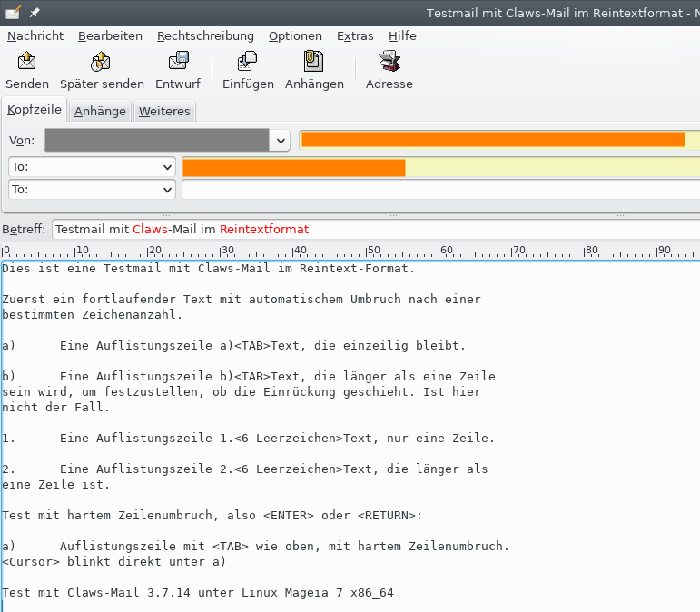This screenshot has height=612, width=700.
Task: Switch to the Anhänge tab
Action: point(100,111)
